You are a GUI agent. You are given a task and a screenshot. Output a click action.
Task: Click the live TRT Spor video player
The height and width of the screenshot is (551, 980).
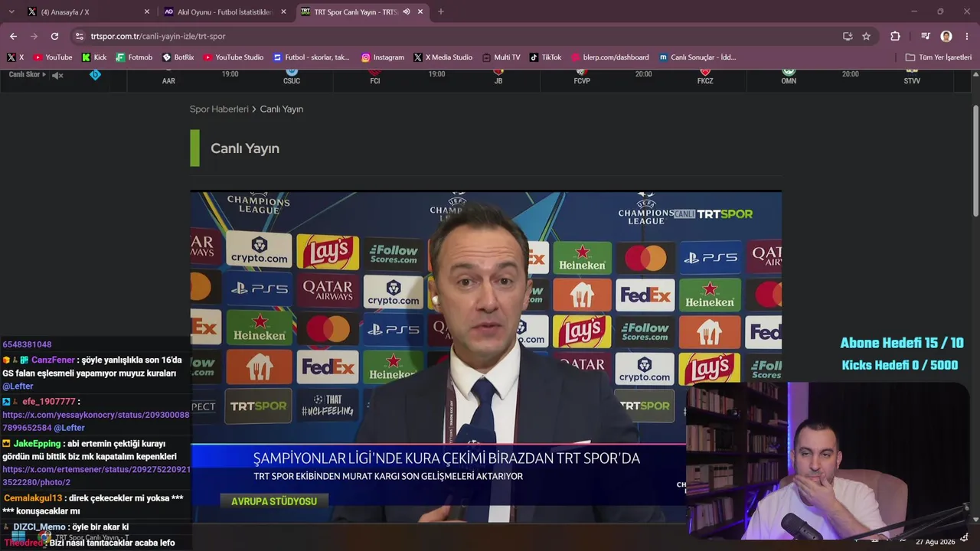coord(485,357)
